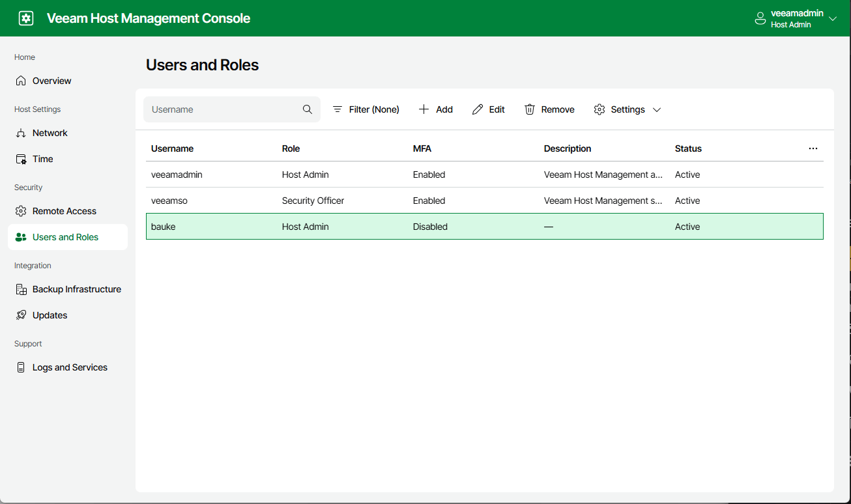Select the bauke user row
851x504 pixels.
pos(485,227)
